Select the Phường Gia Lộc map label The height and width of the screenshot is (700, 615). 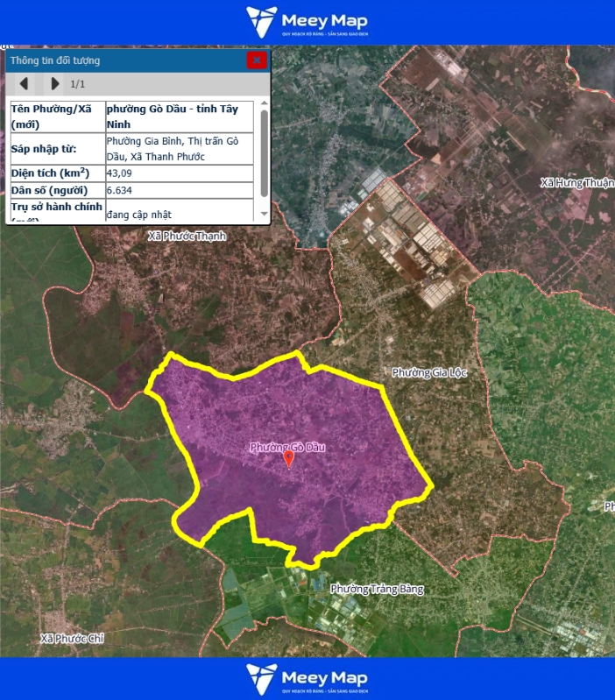pos(430,372)
